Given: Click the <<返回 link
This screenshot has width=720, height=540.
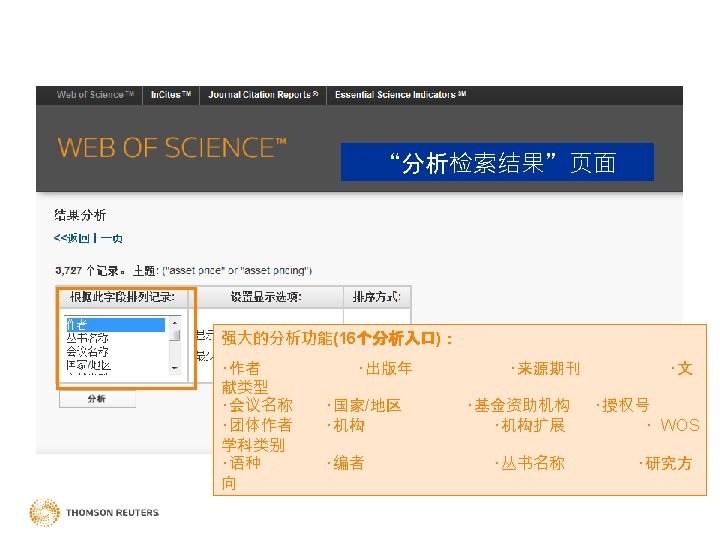Looking at the screenshot, I should point(71,238).
